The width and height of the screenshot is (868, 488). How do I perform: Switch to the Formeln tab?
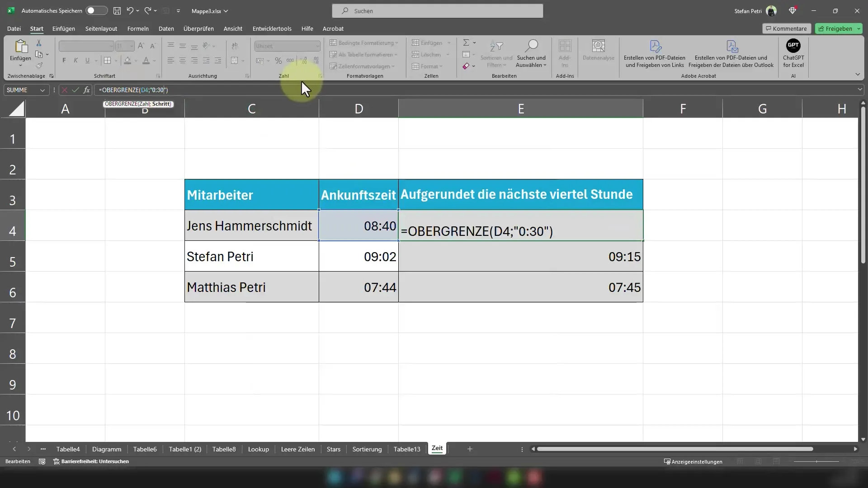click(x=138, y=28)
